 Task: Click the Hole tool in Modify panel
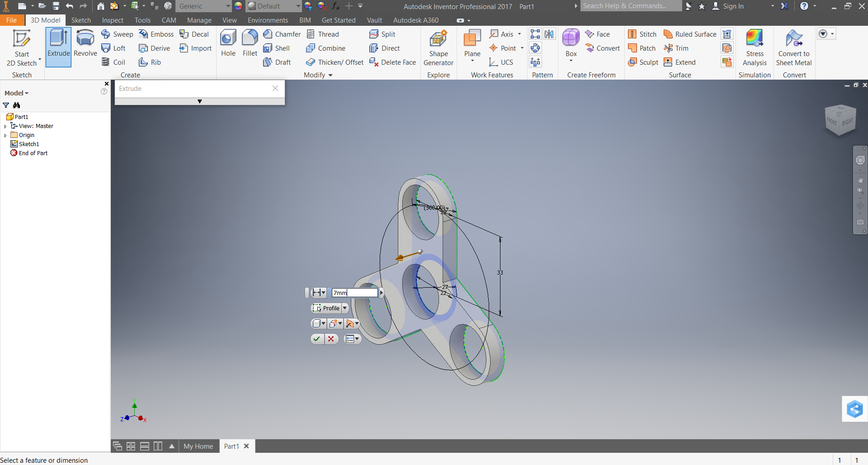(x=228, y=44)
